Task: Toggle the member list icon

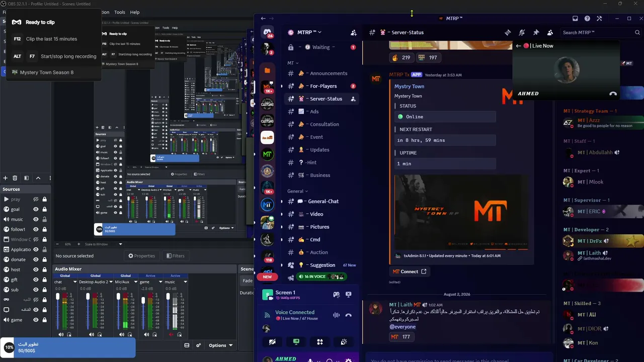Action: point(550,32)
